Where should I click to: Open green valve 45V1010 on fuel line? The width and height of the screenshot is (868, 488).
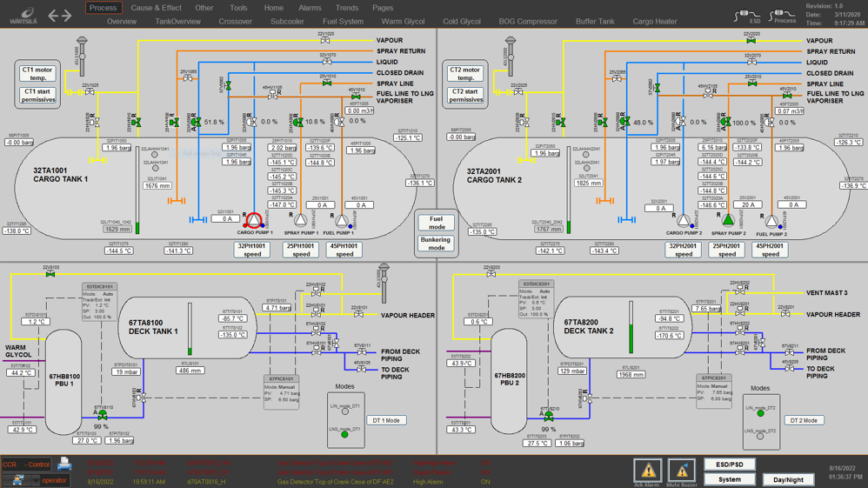(356, 97)
